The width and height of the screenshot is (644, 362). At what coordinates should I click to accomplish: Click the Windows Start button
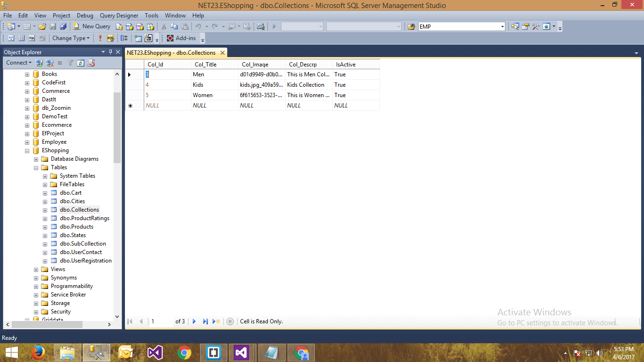coord(11,353)
